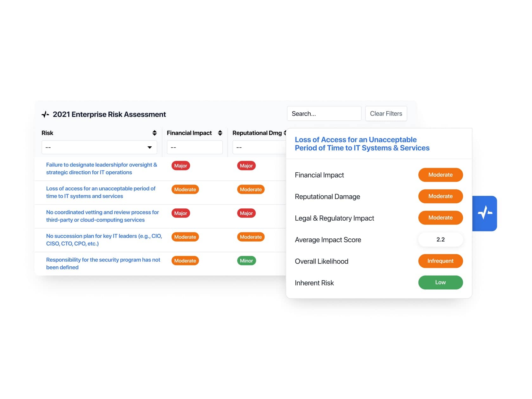The width and height of the screenshot is (532, 399).
Task: Click the Clear Filters button
Action: pos(386,114)
